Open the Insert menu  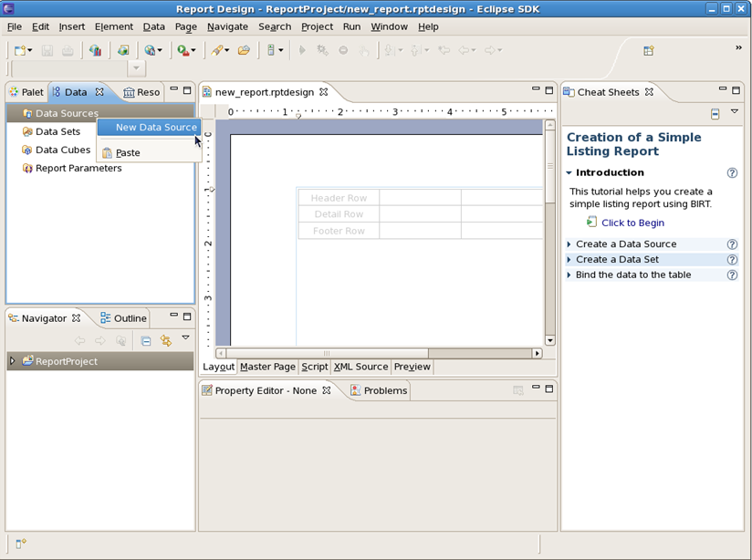pos(72,26)
